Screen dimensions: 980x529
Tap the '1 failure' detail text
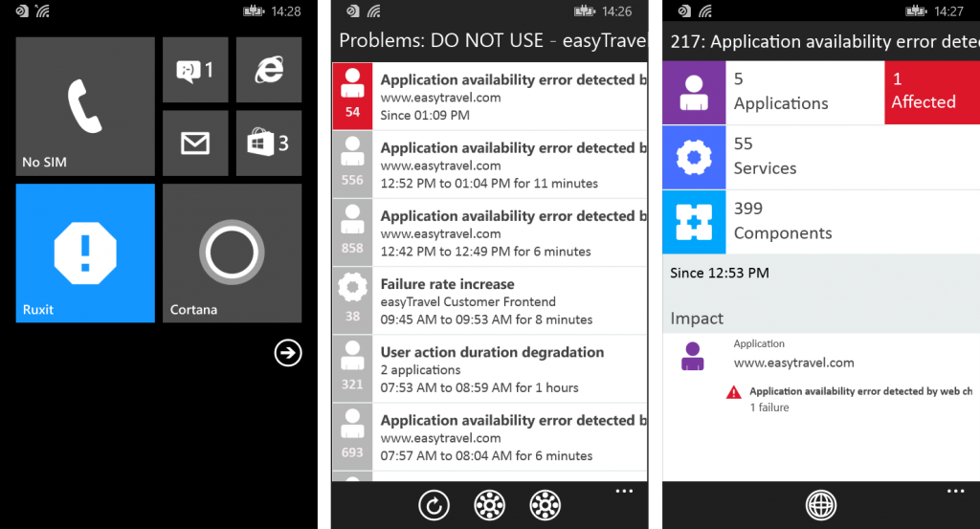(769, 408)
